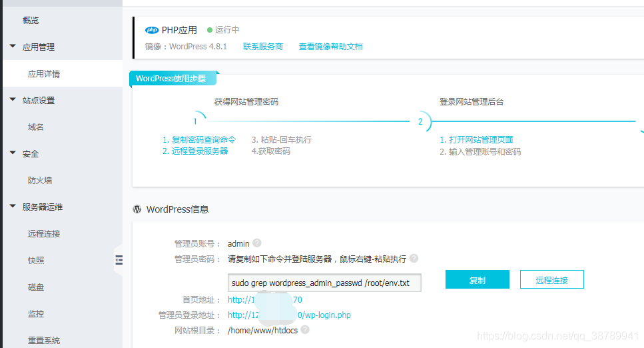Open the 查看镜像帮助文档 link
Image resolution: width=644 pixels, height=348 pixels.
(330, 47)
